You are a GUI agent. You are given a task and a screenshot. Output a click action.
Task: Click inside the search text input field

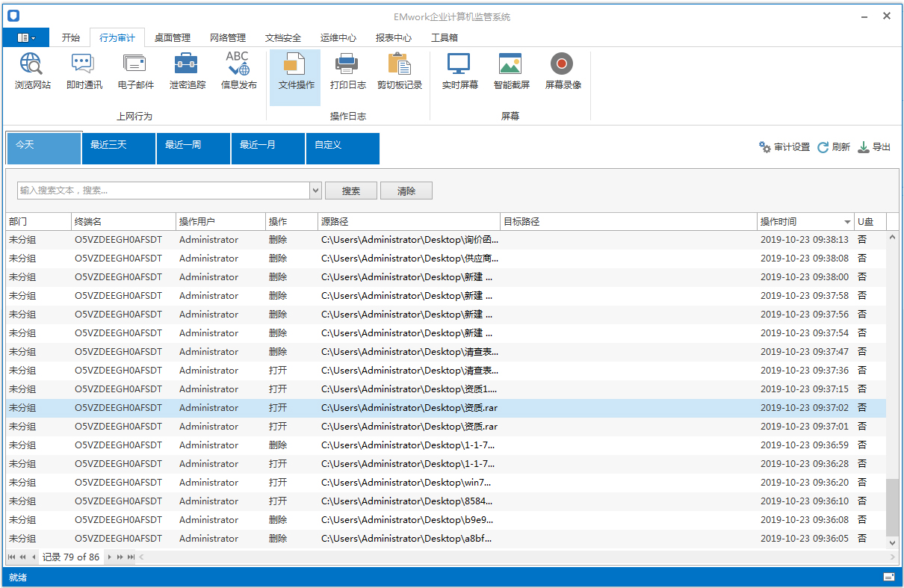point(163,191)
